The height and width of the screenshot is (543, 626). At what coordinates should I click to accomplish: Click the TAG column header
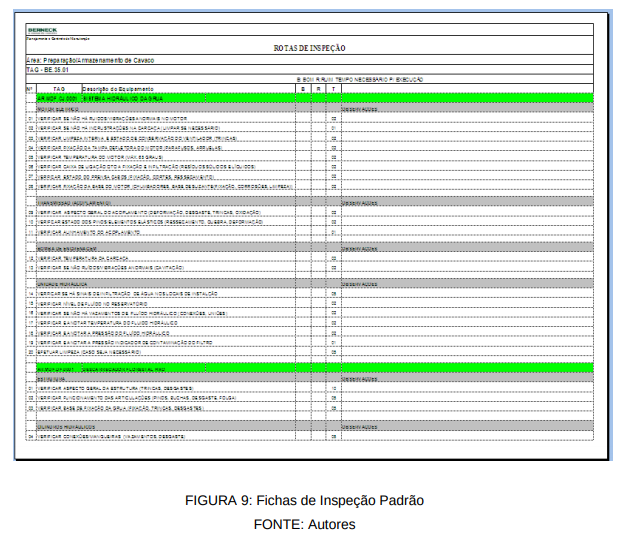[59, 89]
